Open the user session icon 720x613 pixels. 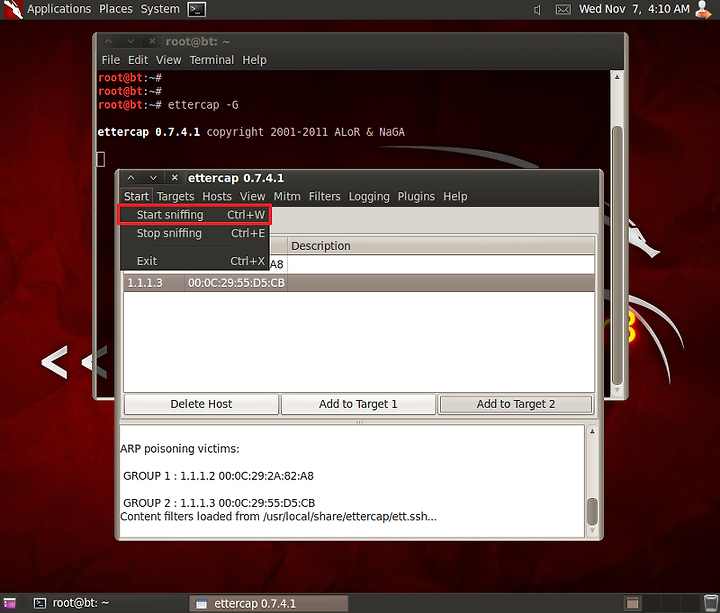click(x=703, y=10)
